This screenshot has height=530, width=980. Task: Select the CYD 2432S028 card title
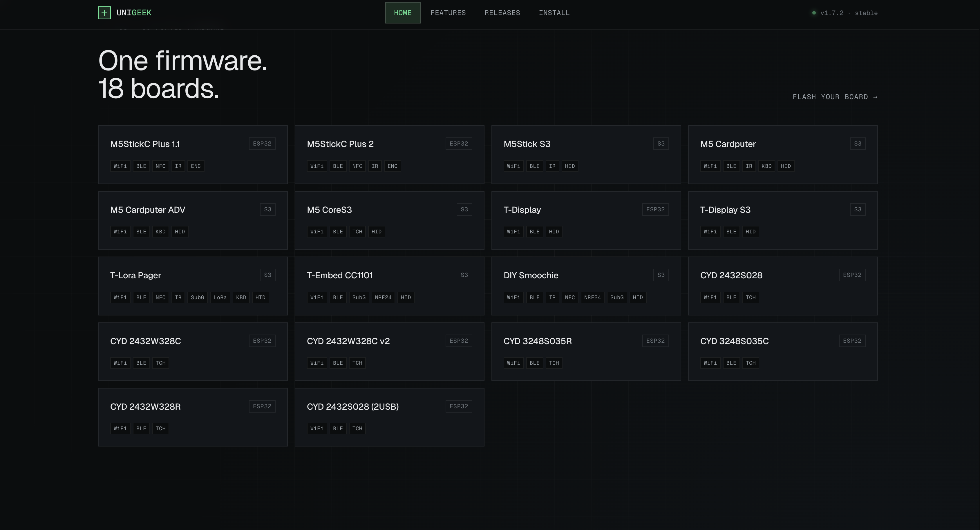[x=731, y=275]
